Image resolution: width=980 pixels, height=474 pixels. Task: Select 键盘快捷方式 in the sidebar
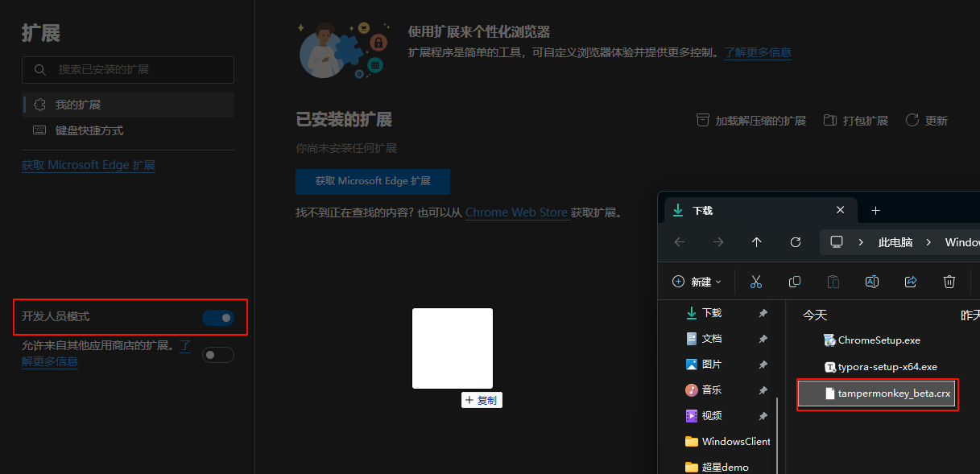[89, 130]
